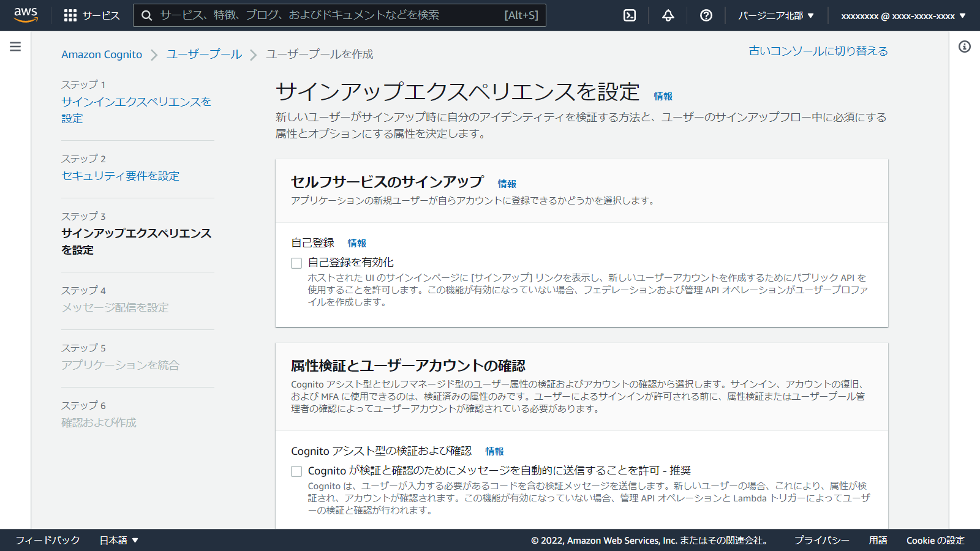Enable the 自己登録を有効化 checkbox

[x=296, y=263]
